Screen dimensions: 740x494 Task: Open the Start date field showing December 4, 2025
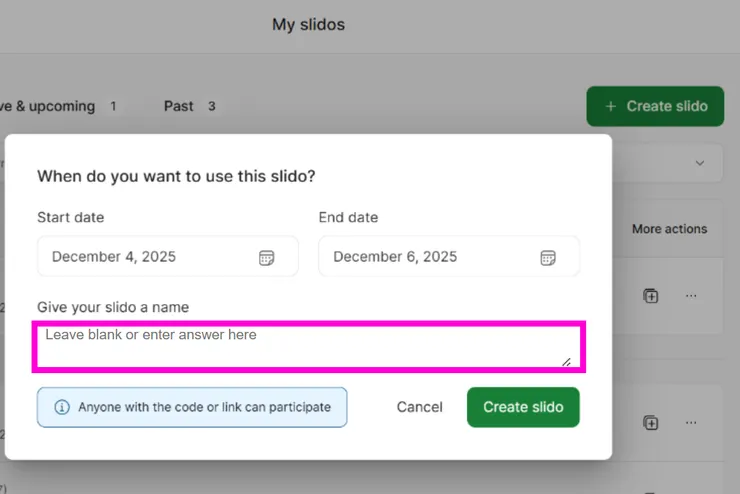click(150, 257)
